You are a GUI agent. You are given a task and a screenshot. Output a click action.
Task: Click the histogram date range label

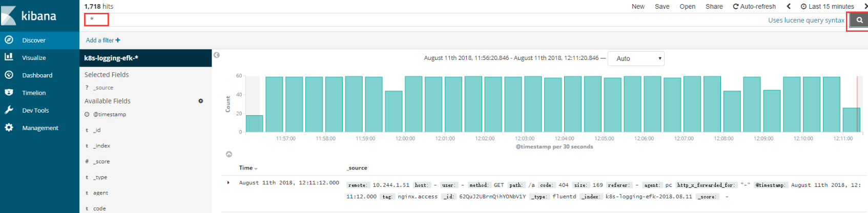[x=511, y=58]
